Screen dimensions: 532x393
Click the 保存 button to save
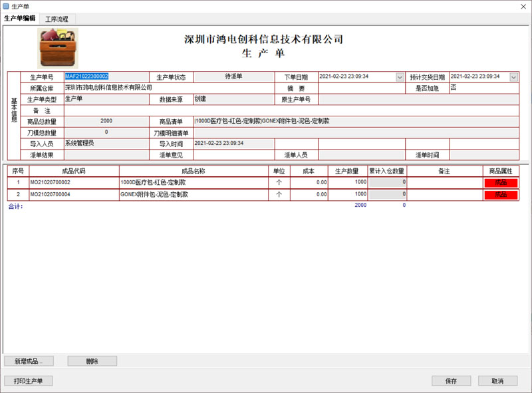coord(450,380)
